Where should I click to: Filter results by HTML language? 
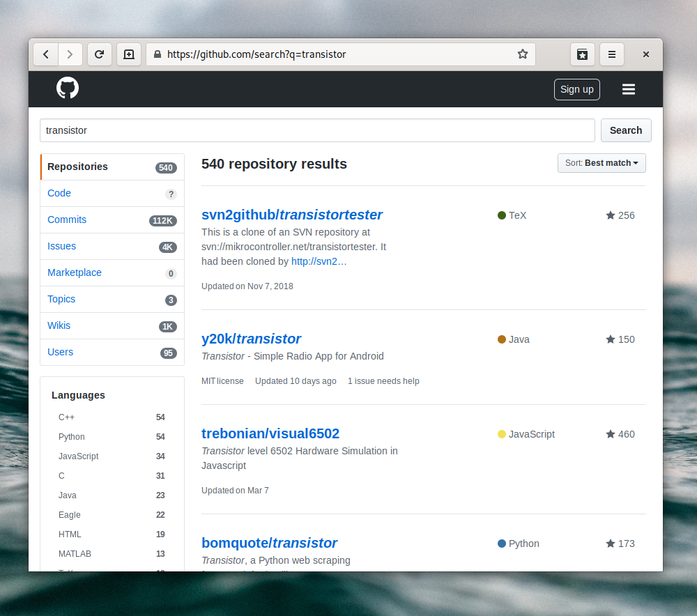click(x=112, y=534)
